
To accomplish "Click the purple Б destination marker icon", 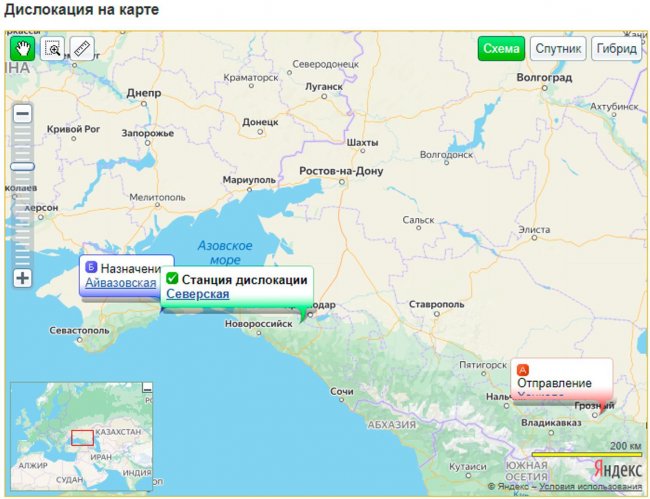I will pyautogui.click(x=91, y=268).
